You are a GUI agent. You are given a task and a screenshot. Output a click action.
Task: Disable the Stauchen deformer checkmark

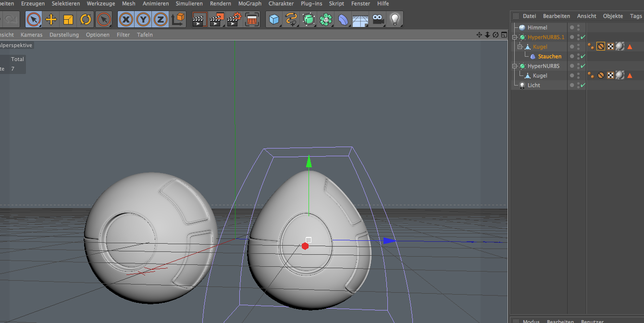[x=583, y=57]
